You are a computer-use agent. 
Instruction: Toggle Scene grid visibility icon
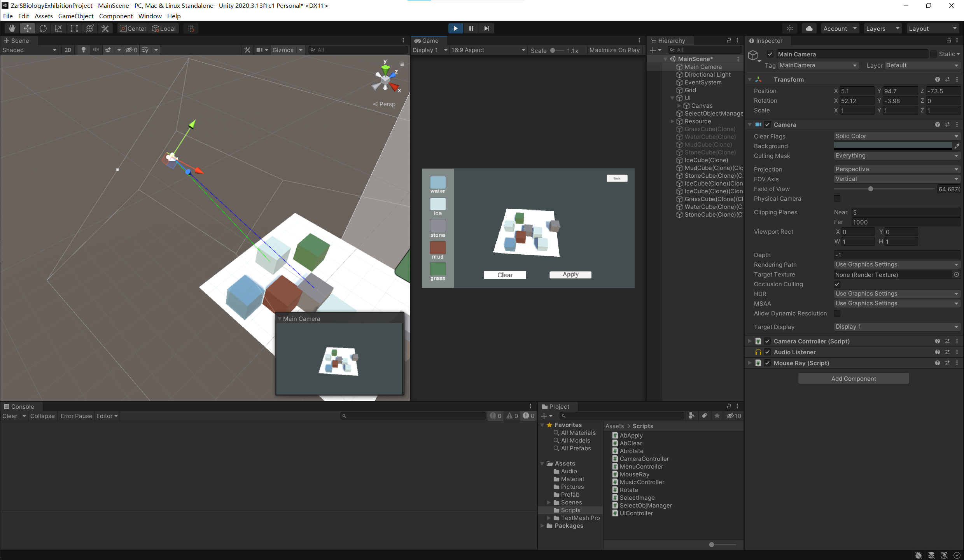[145, 50]
